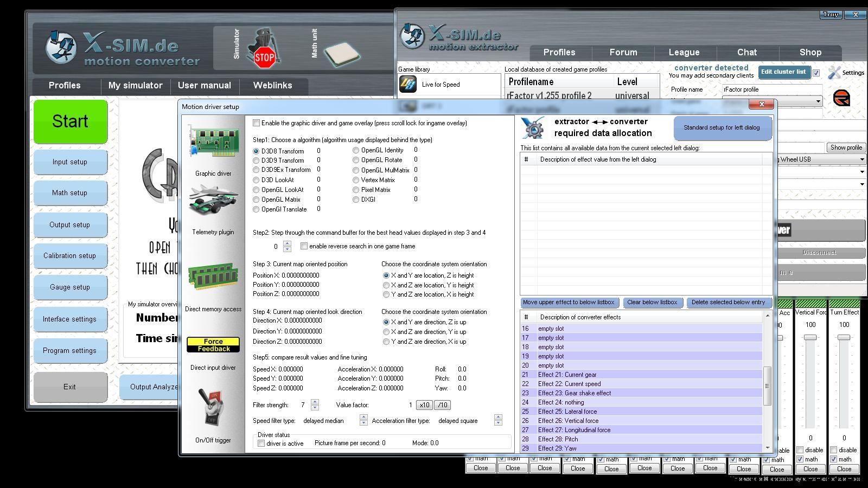Toggle the driver is active checkbox

[x=261, y=444]
